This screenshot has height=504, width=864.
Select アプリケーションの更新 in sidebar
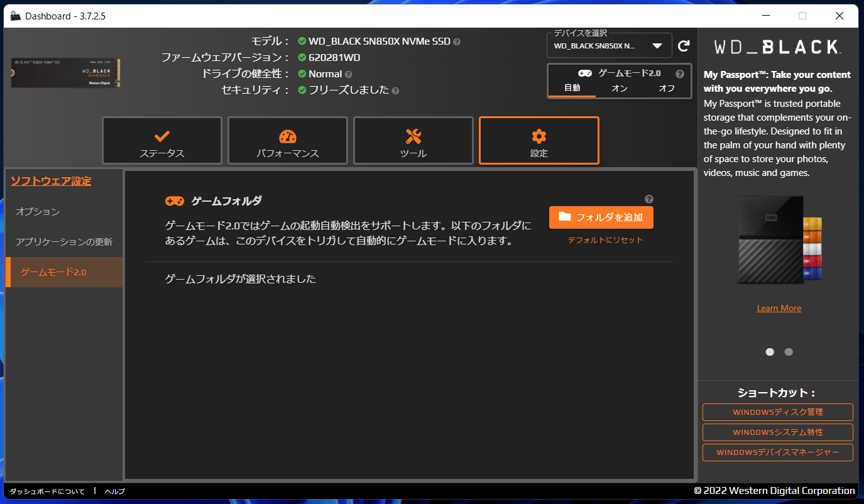[64, 242]
